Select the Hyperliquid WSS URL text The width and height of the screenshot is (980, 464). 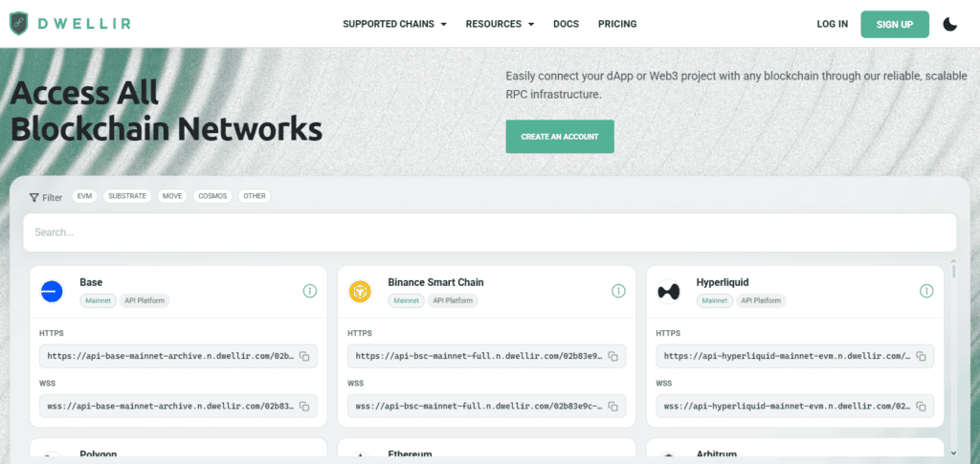(787, 406)
